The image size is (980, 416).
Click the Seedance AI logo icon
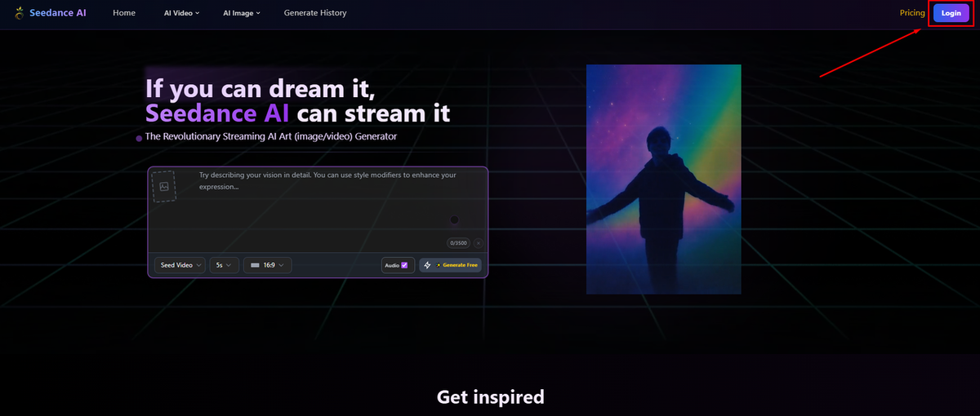(19, 13)
